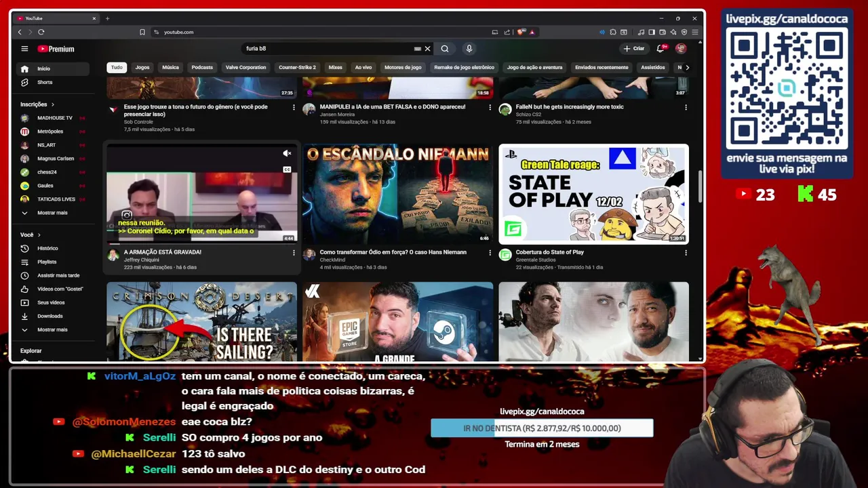Click the YouTube Premium logo
The width and height of the screenshot is (868, 488).
(x=56, y=49)
